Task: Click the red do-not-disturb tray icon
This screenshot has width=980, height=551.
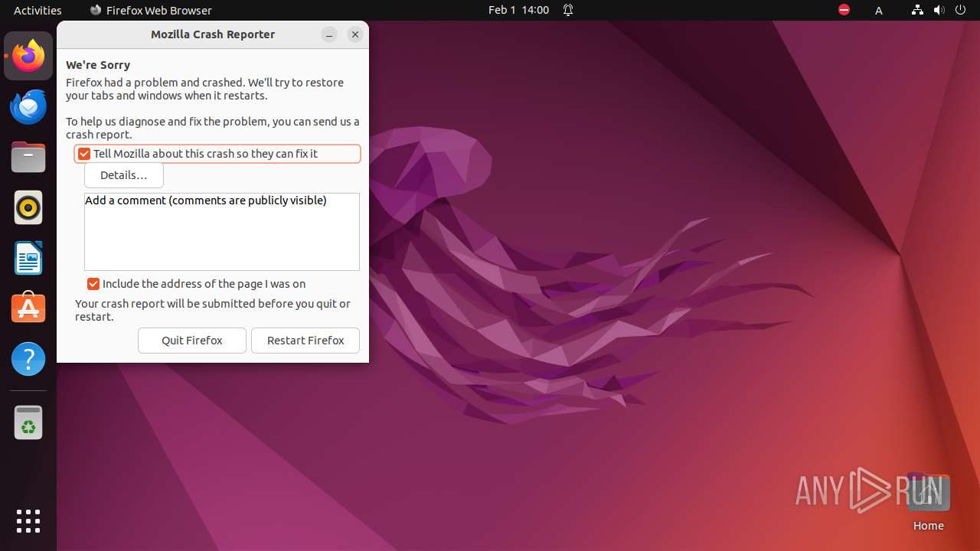Action: [844, 10]
